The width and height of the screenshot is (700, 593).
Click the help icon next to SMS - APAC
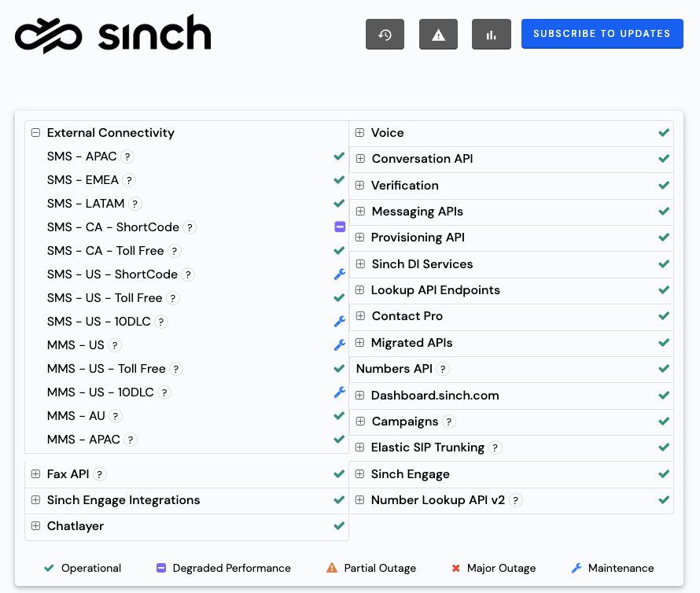point(127,157)
